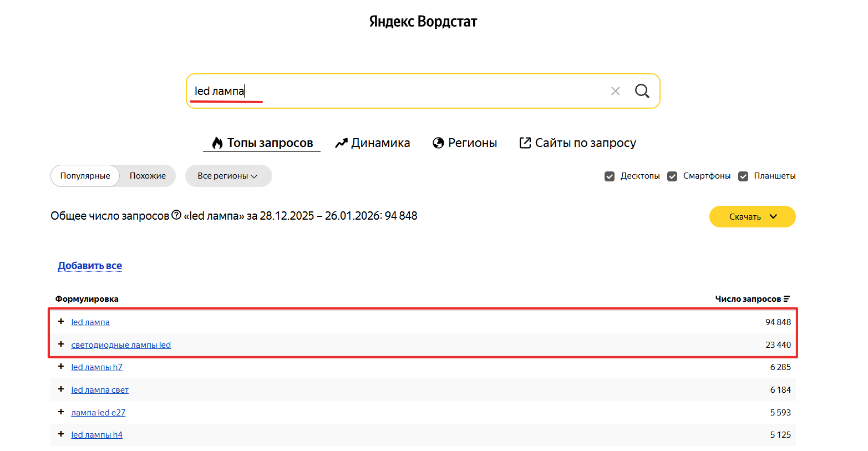Add 'светодиодные лампы led' with plus icon
The width and height of the screenshot is (868, 451).
(x=61, y=344)
